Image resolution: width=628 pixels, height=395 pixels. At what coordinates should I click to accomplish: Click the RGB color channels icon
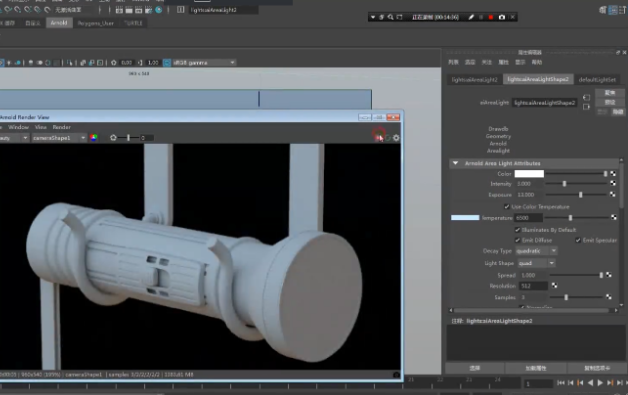coord(94,138)
